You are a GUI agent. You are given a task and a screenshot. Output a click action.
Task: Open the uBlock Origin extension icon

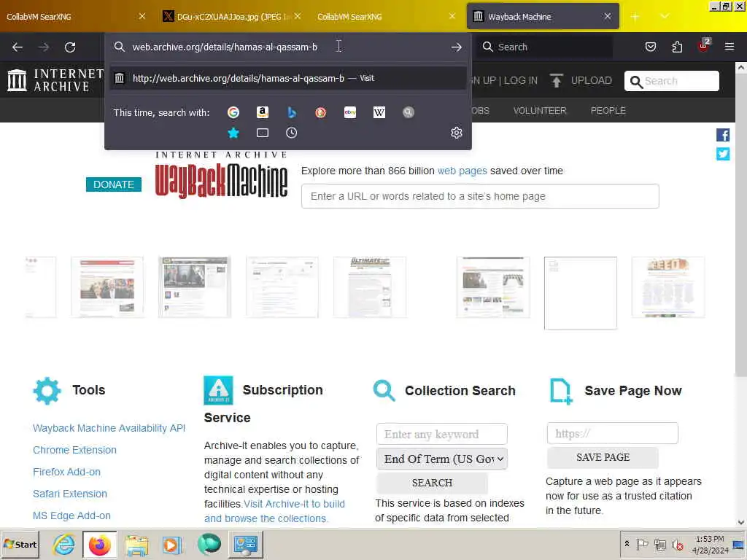click(x=704, y=46)
